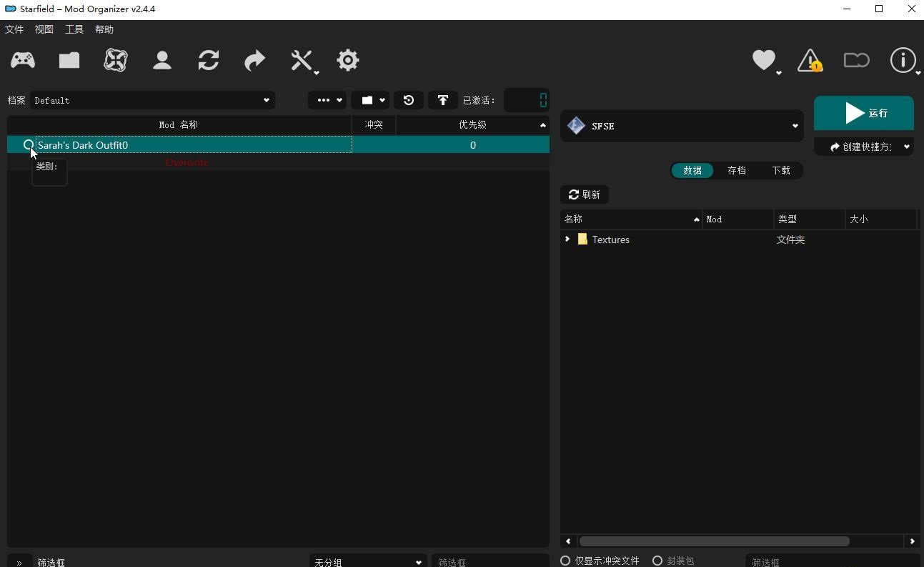Expand filter panel with » button
Image resolution: width=924 pixels, height=567 pixels.
(19, 562)
